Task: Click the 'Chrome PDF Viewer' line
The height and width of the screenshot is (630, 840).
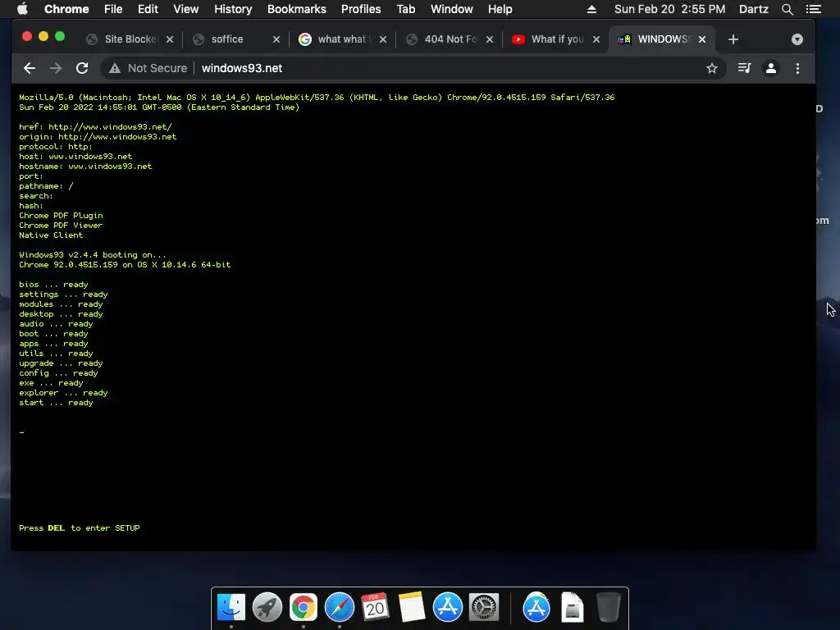Action: (x=61, y=226)
